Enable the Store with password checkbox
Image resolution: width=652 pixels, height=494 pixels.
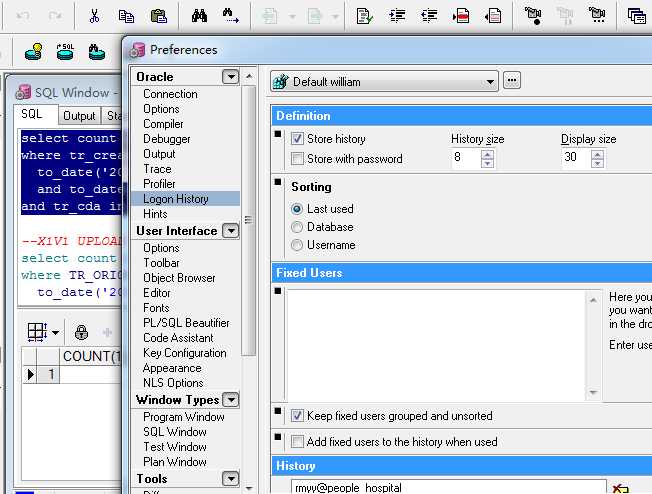297,158
